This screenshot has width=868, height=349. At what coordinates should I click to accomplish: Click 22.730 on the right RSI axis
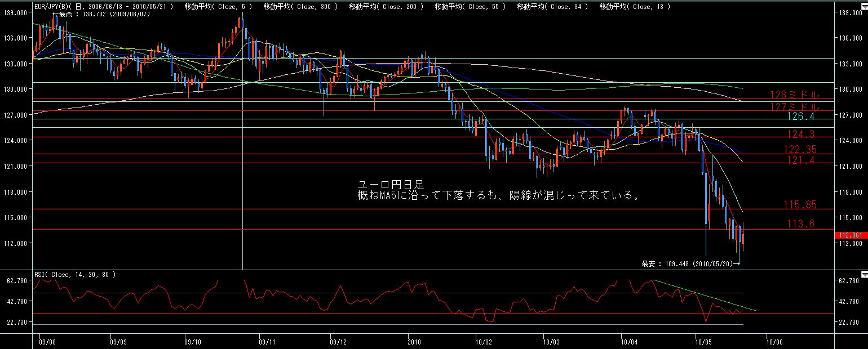click(849, 322)
